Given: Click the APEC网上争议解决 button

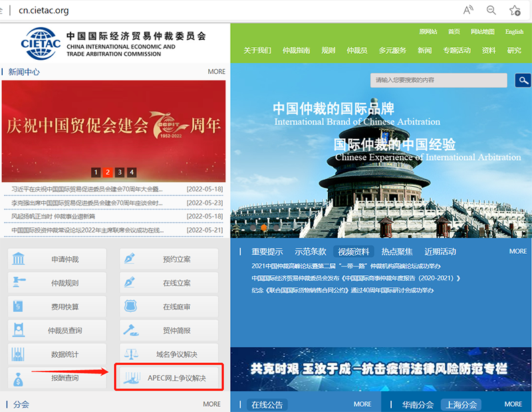Looking at the screenshot, I should tap(169, 378).
